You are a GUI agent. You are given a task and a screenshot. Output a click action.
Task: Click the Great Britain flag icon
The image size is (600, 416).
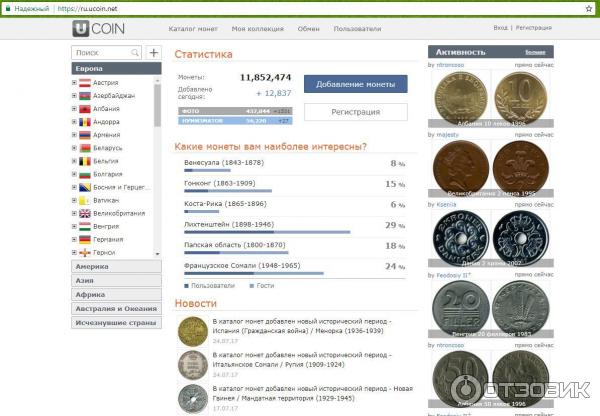point(85,213)
